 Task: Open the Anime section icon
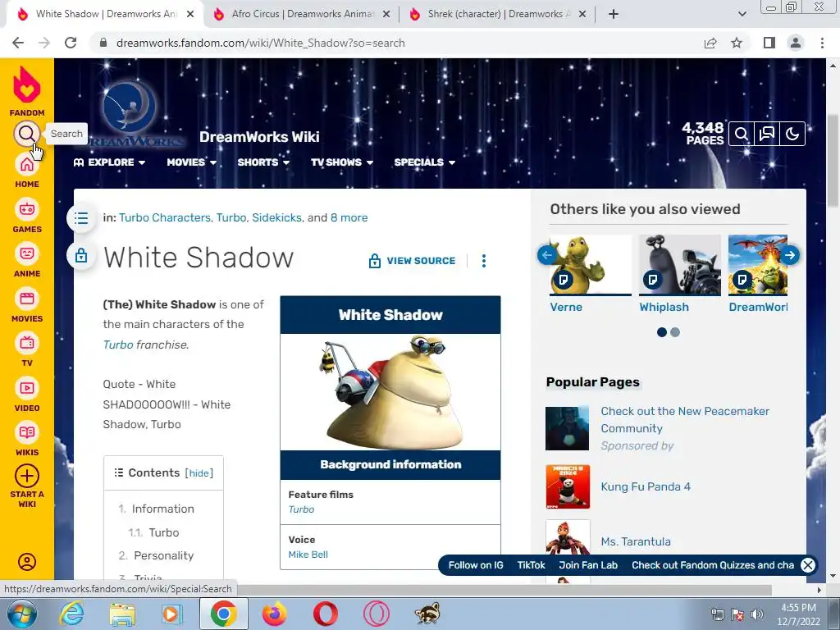(27, 253)
